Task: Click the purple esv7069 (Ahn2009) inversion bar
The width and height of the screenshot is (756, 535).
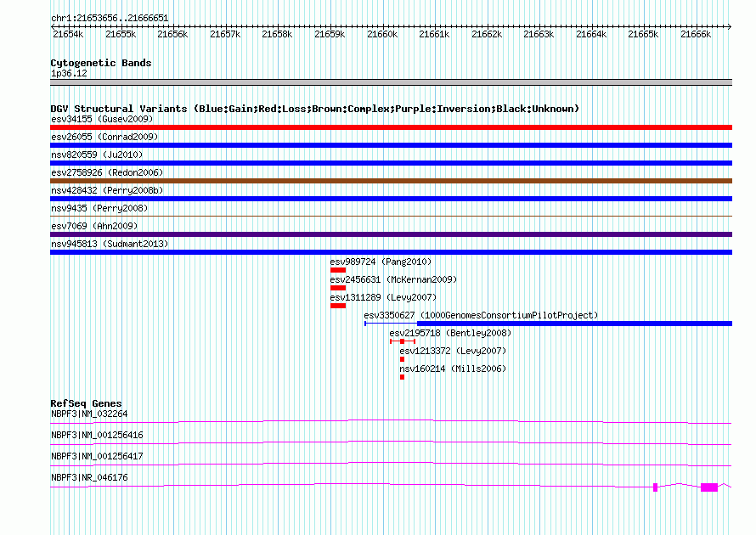Action: [391, 234]
